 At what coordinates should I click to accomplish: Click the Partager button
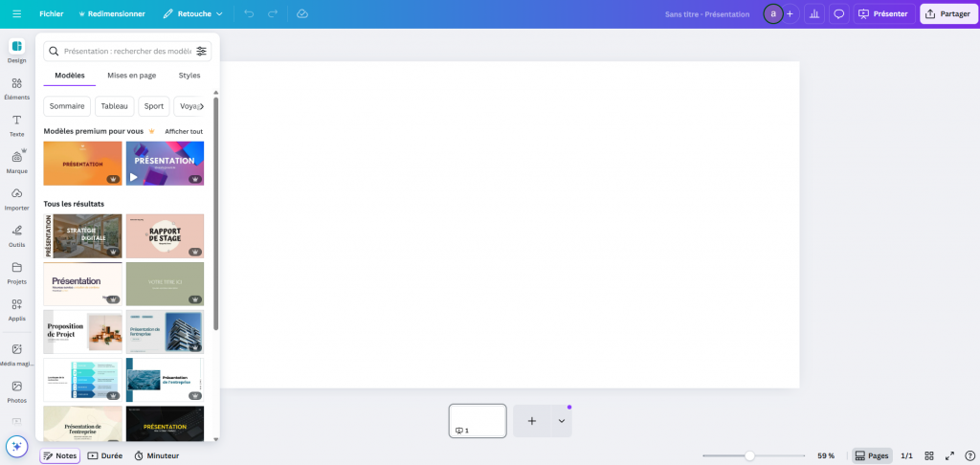[947, 14]
